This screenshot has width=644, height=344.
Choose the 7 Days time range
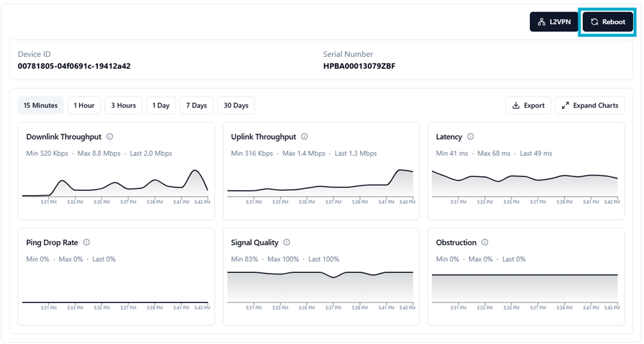pyautogui.click(x=197, y=106)
